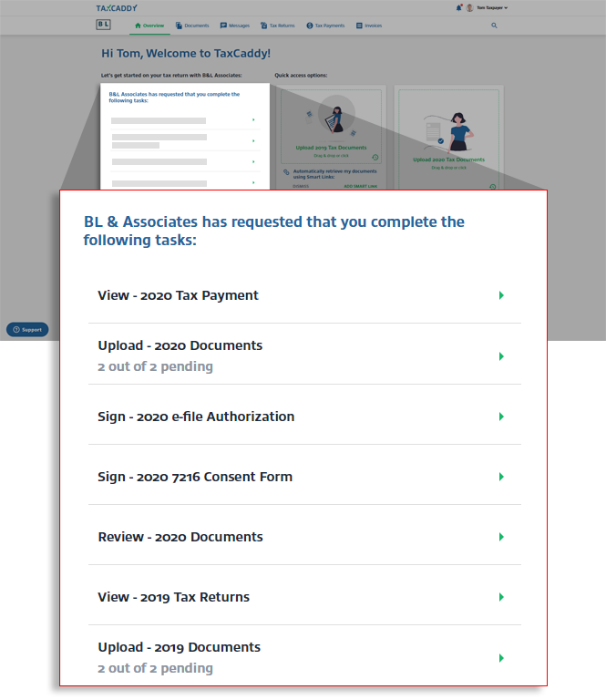Expand arrow for View - 2019 Tax Returns
This screenshot has width=606, height=700.
tap(501, 597)
